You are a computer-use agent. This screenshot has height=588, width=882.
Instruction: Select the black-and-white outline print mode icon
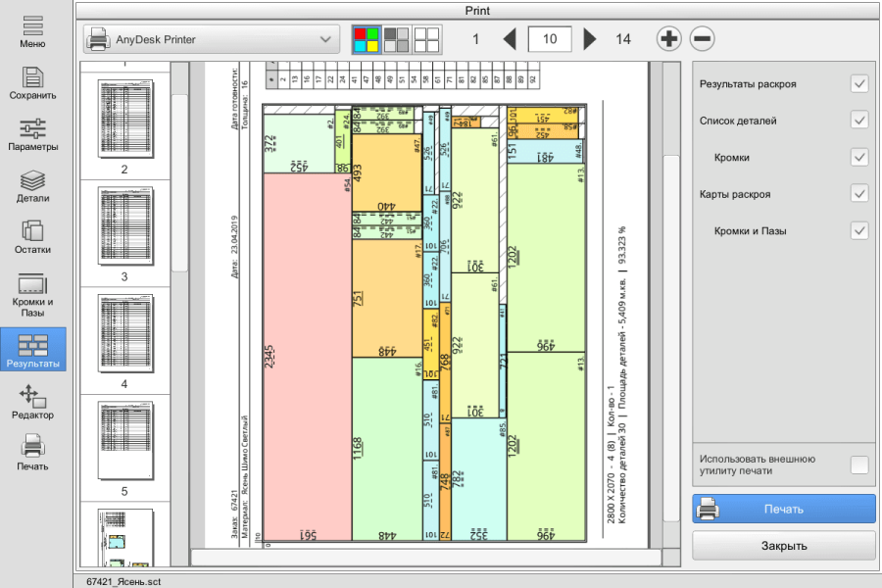coord(426,39)
